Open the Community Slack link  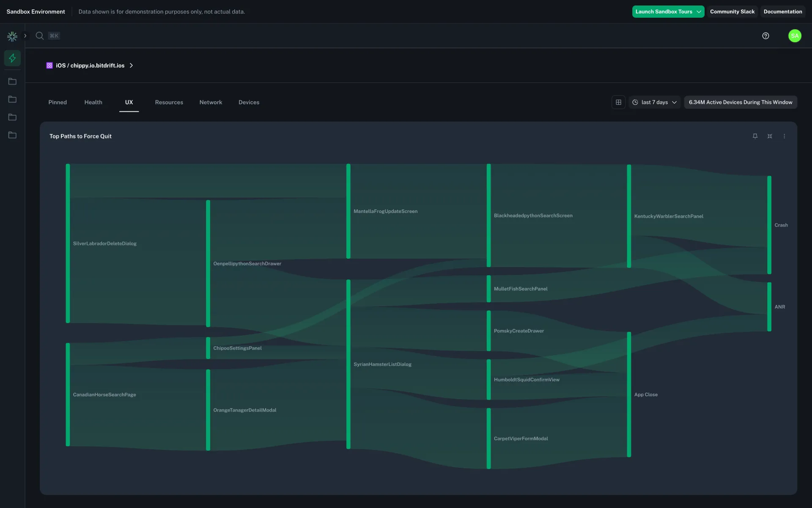tap(732, 11)
